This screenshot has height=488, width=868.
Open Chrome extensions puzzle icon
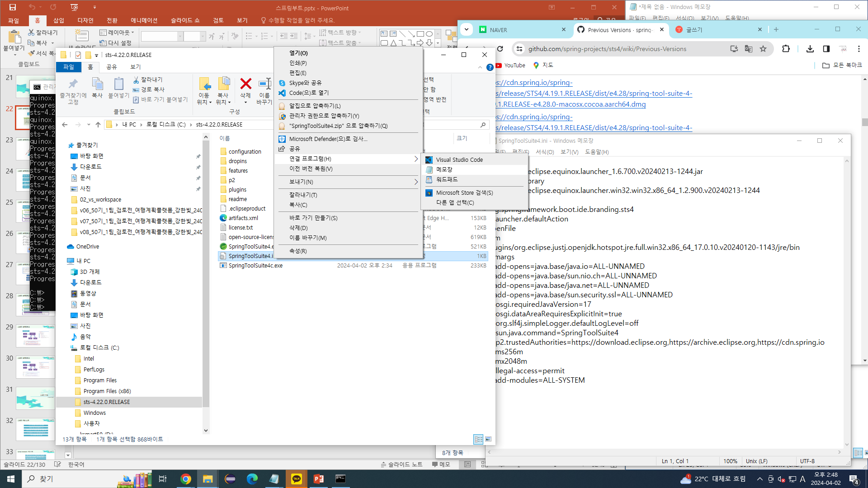point(786,49)
